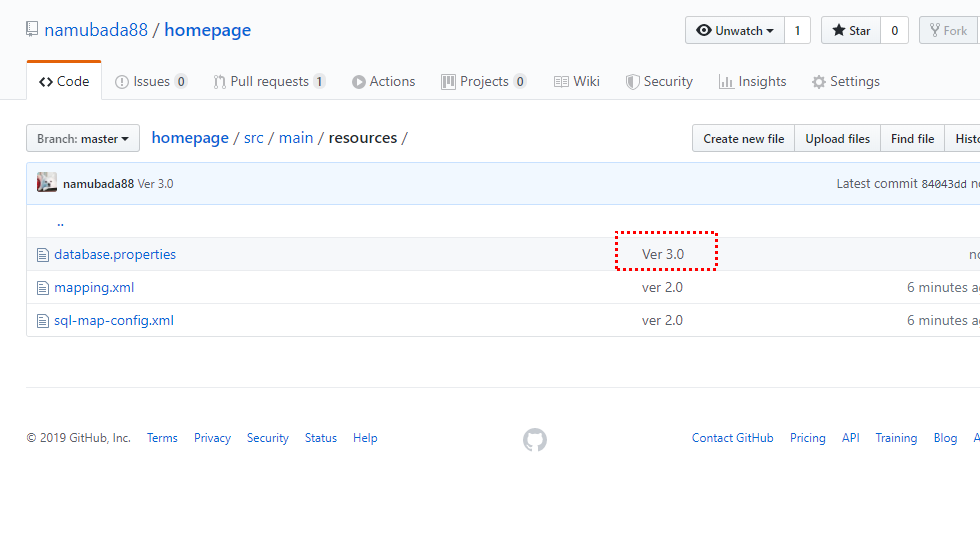
Task: Open ver 2.0 commit for sql-map-config.xml
Action: (x=662, y=321)
